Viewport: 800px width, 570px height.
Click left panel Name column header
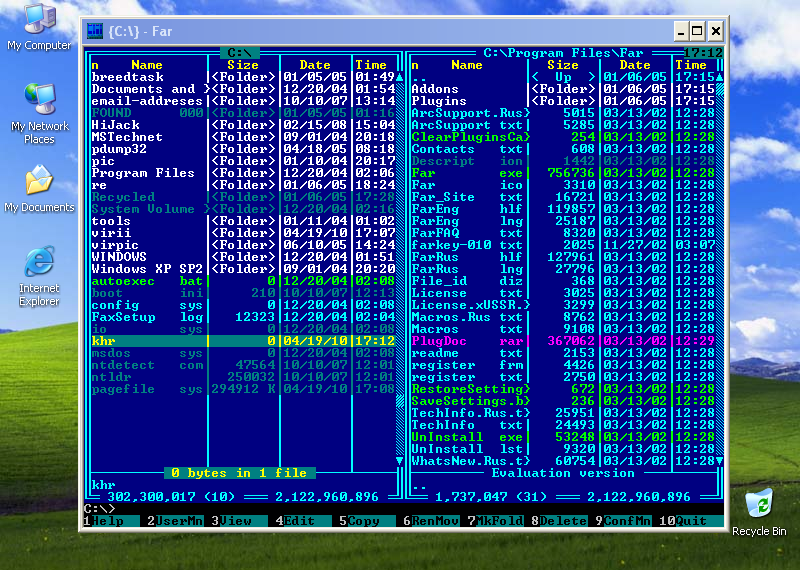click(x=147, y=65)
